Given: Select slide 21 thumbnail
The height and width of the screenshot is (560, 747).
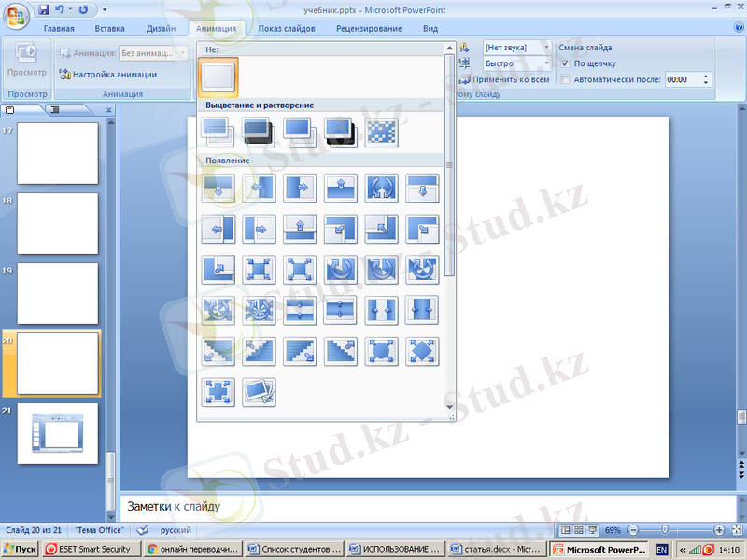Looking at the screenshot, I should point(58,433).
